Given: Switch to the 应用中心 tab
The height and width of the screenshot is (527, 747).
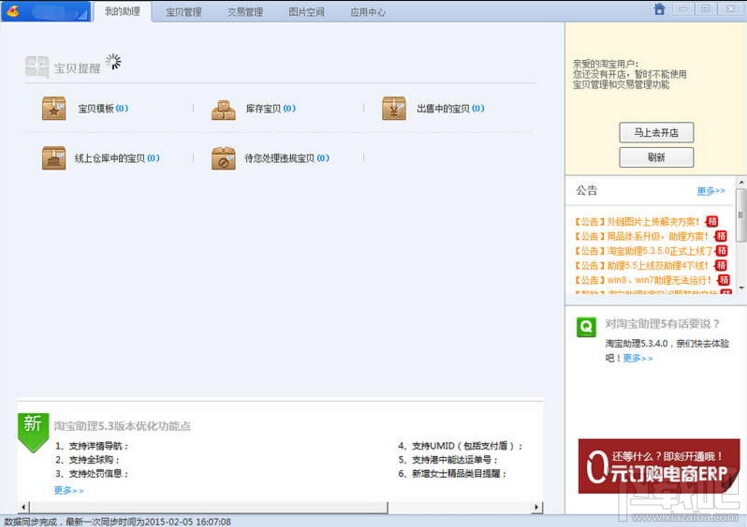Looking at the screenshot, I should (x=368, y=12).
